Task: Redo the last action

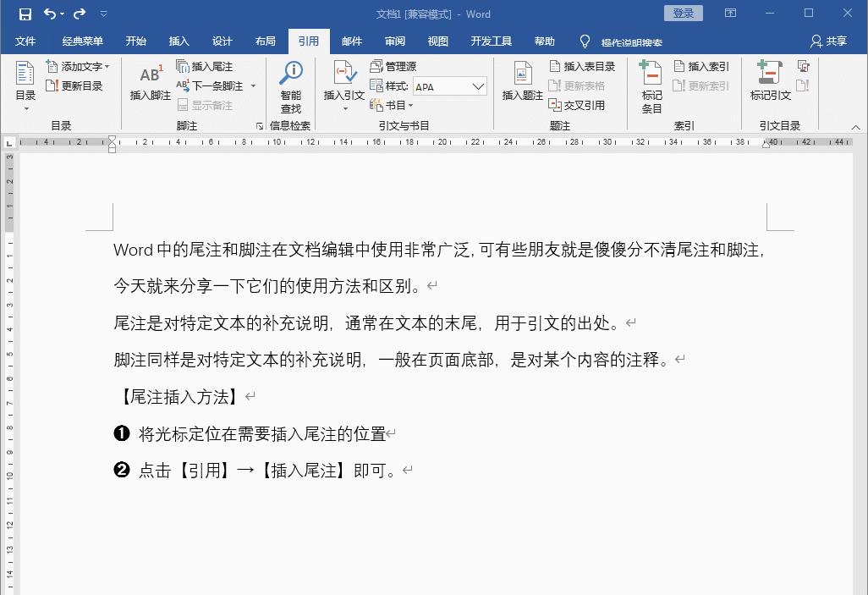Action: pyautogui.click(x=80, y=14)
